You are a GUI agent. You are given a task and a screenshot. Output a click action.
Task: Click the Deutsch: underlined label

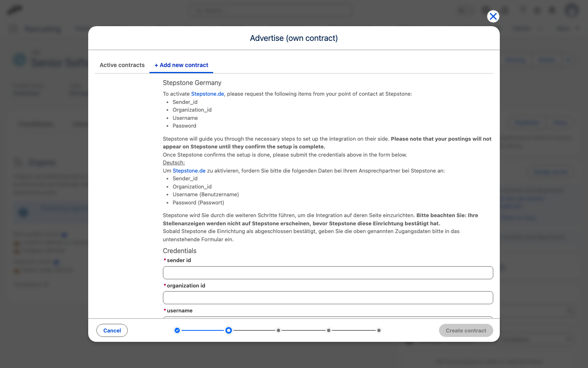click(x=174, y=162)
